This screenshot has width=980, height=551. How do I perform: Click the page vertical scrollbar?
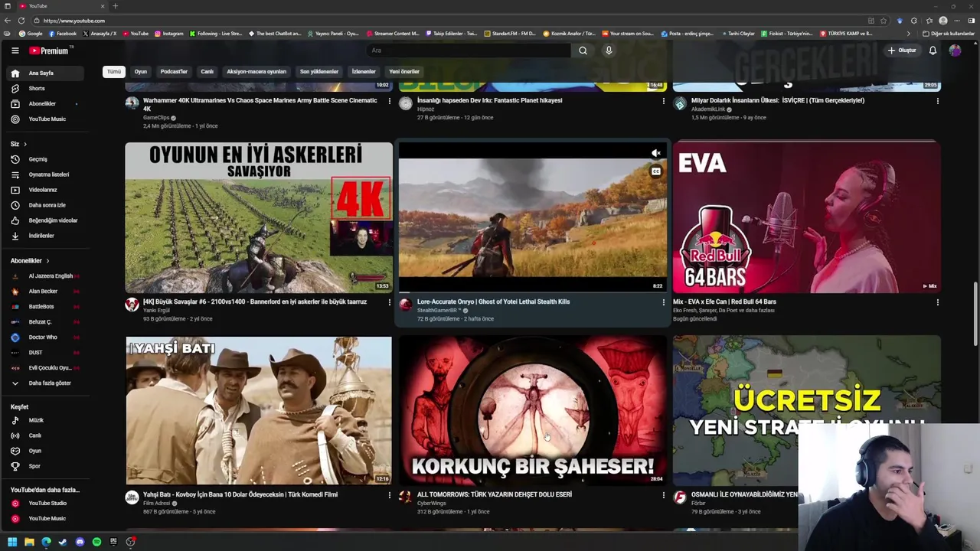click(x=975, y=314)
